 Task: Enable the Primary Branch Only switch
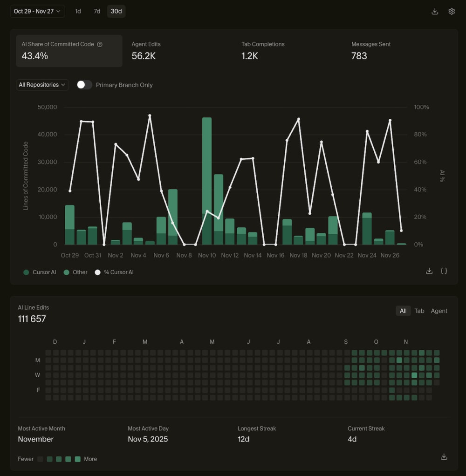[84, 85]
